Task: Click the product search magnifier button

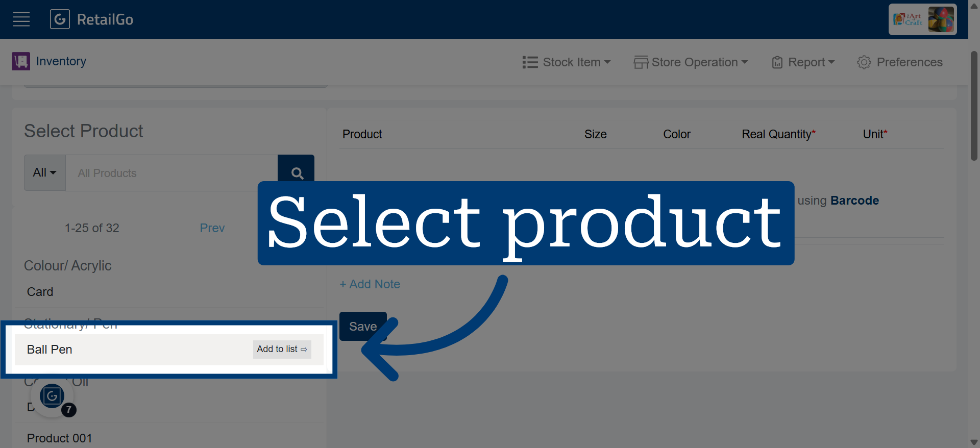Action: pyautogui.click(x=297, y=172)
